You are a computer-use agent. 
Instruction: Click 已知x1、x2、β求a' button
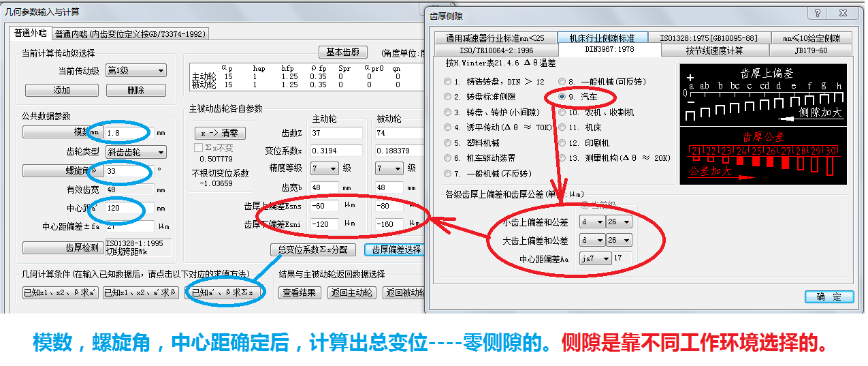[60, 293]
